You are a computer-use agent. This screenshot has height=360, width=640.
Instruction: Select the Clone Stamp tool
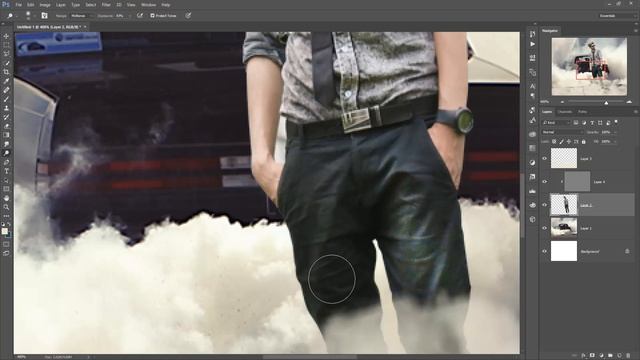(6, 108)
